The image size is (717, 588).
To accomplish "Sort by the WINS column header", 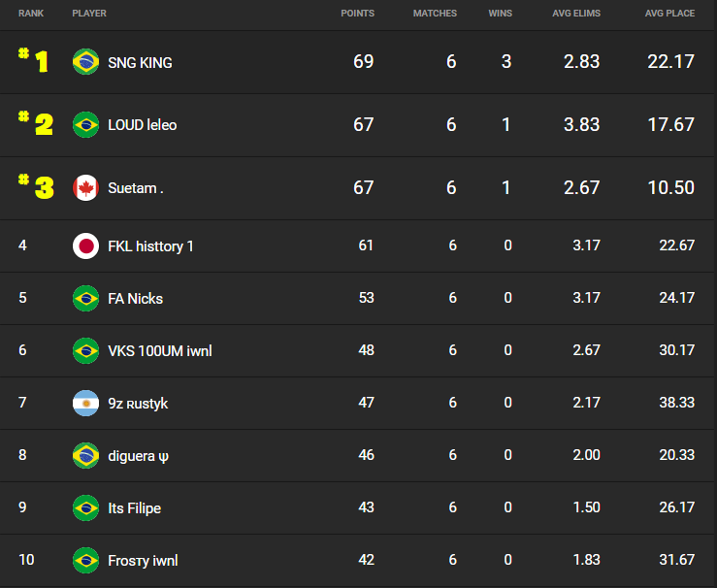I will click(501, 14).
